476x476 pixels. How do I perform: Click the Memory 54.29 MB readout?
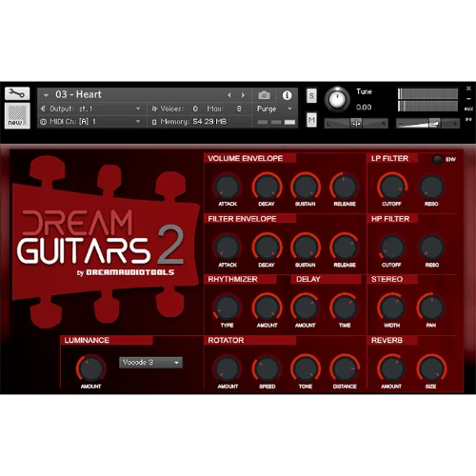pyautogui.click(x=189, y=122)
